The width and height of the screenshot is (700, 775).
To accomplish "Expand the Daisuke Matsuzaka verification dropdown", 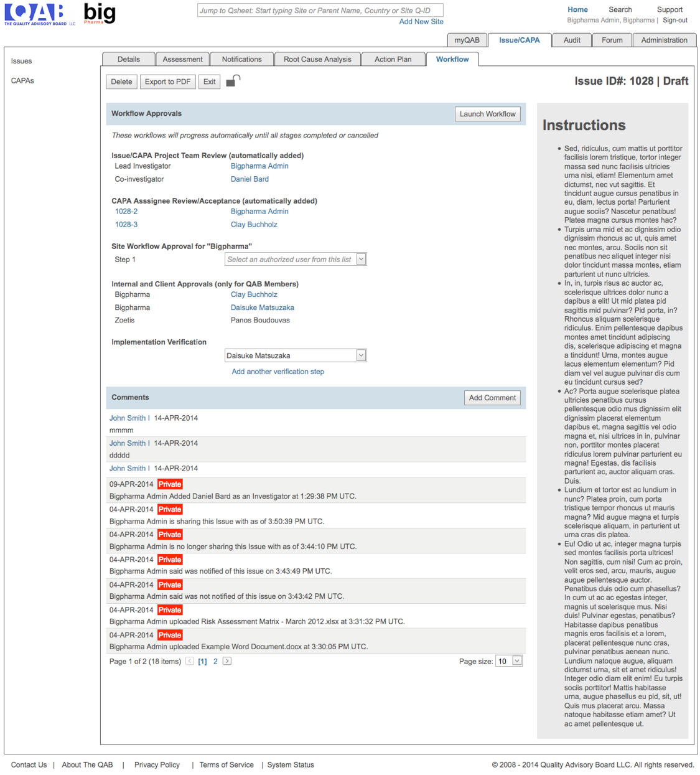I will (361, 355).
